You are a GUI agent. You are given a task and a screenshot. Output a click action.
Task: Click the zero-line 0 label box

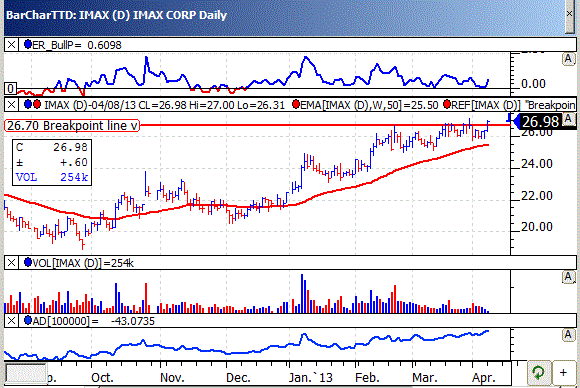tap(11, 89)
